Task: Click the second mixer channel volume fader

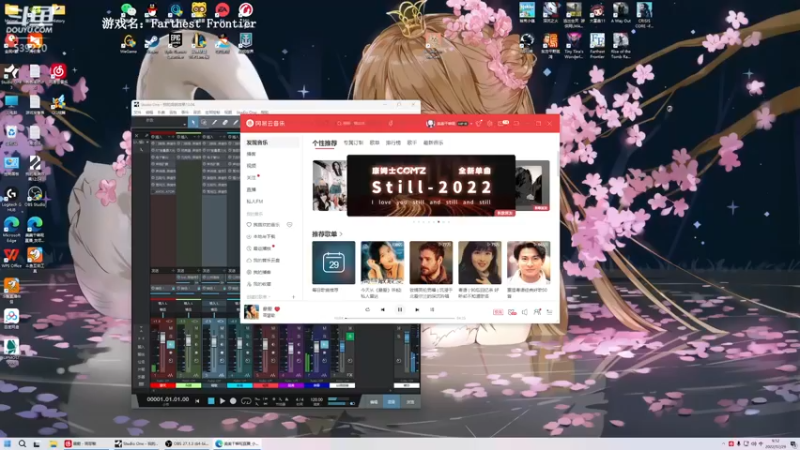Action: click(188, 341)
